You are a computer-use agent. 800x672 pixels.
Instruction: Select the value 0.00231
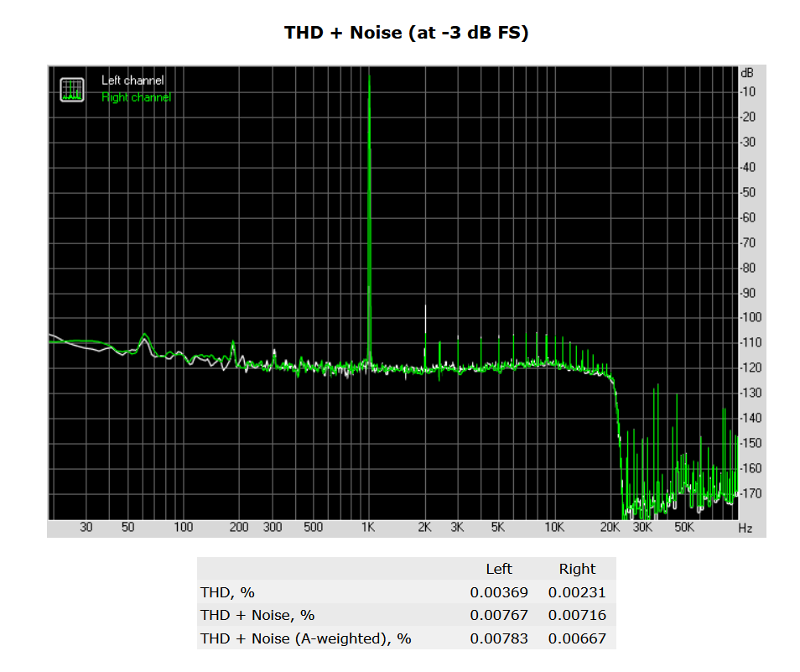tap(577, 592)
